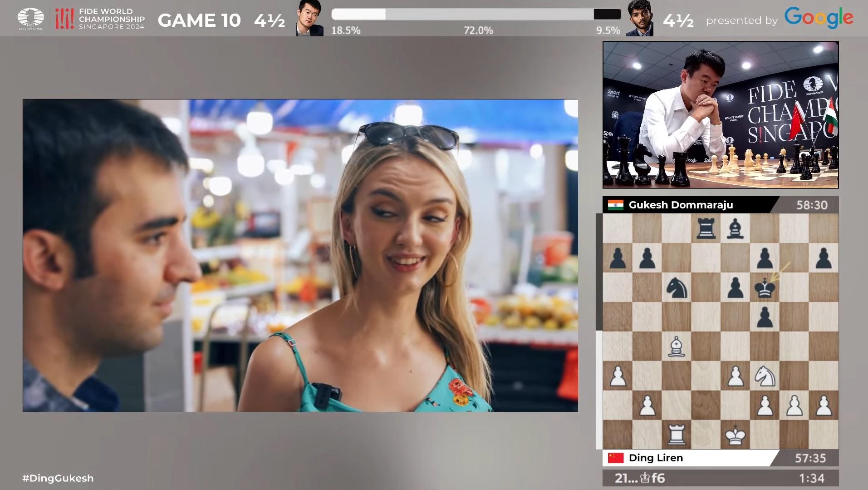The height and width of the screenshot is (490, 868).
Task: Click the FIDE World Championship Singapore 2024 logo
Action: tap(100, 19)
